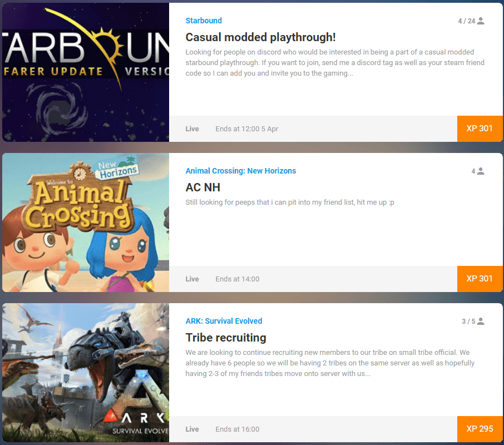Viewport: 504px width, 445px height.
Task: Click the person icon next to 3 / 5
Action: click(481, 321)
